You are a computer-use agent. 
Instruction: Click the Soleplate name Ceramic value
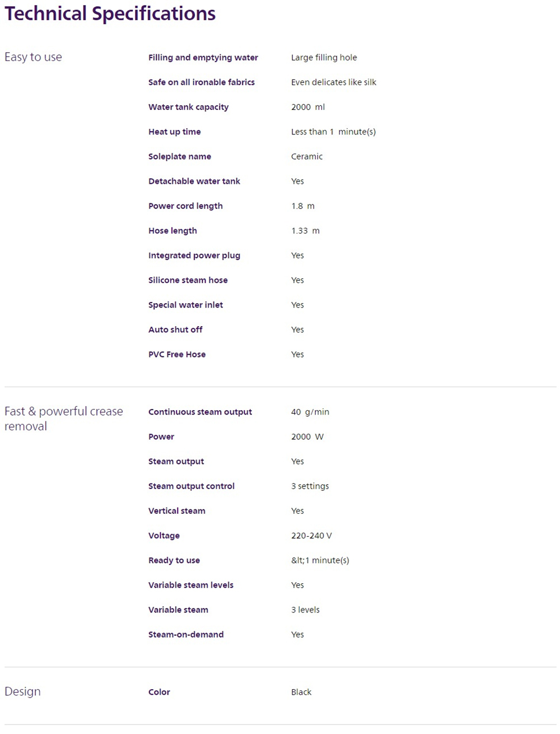coord(307,156)
